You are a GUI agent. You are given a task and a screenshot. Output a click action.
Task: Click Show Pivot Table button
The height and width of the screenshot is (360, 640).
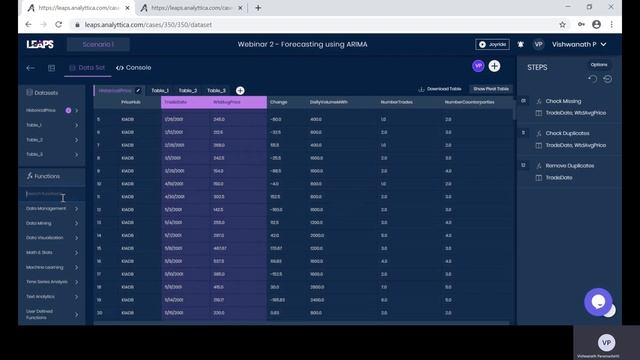pos(491,89)
